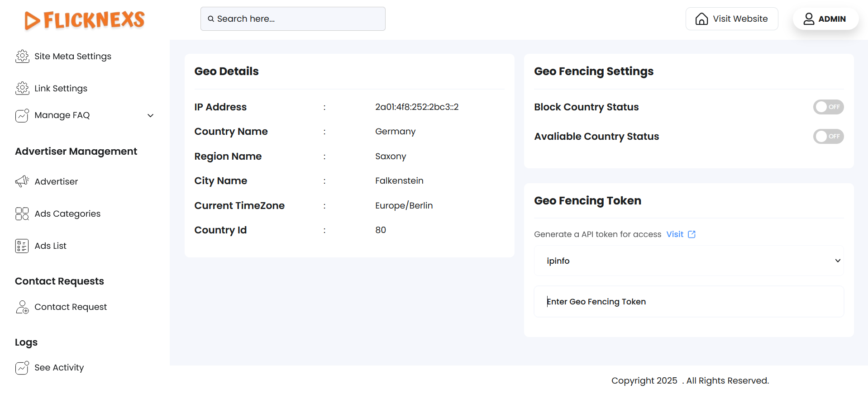Click the Visit Website button

click(x=731, y=19)
